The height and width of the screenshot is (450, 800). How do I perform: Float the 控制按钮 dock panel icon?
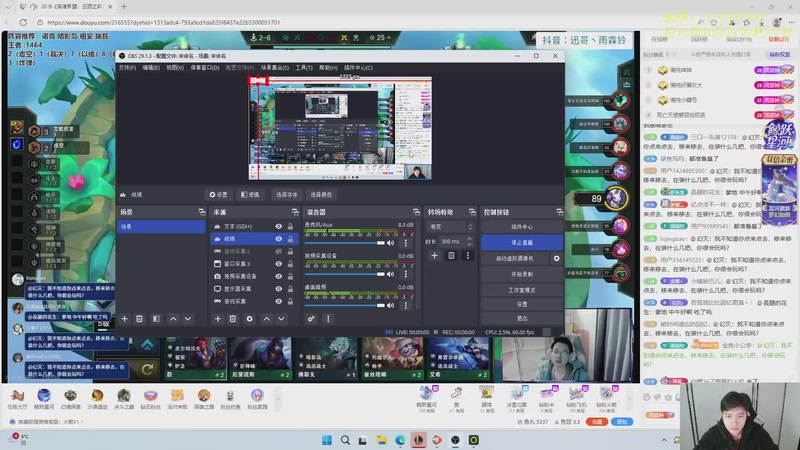coord(560,212)
